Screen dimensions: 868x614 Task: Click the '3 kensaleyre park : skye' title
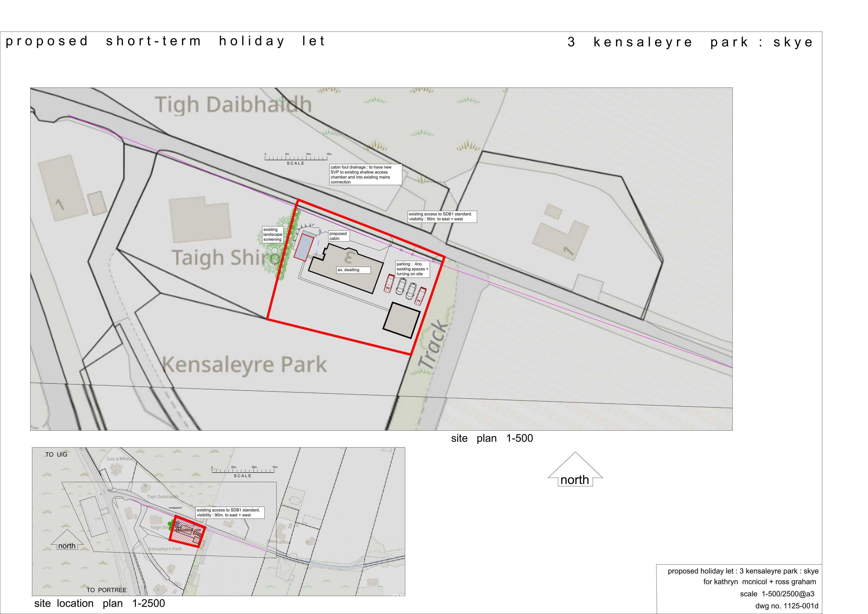point(690,42)
